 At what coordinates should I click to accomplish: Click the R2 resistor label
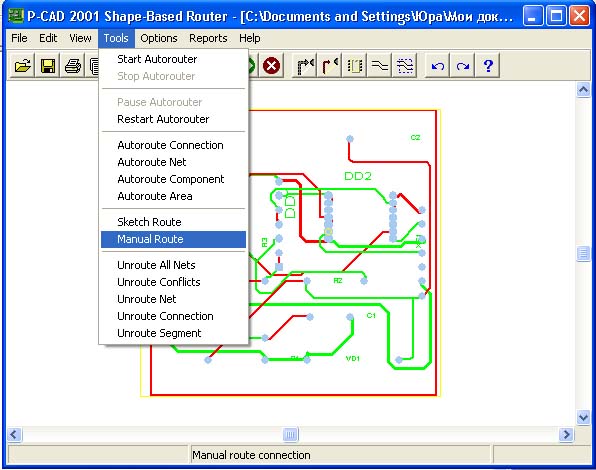(338, 281)
